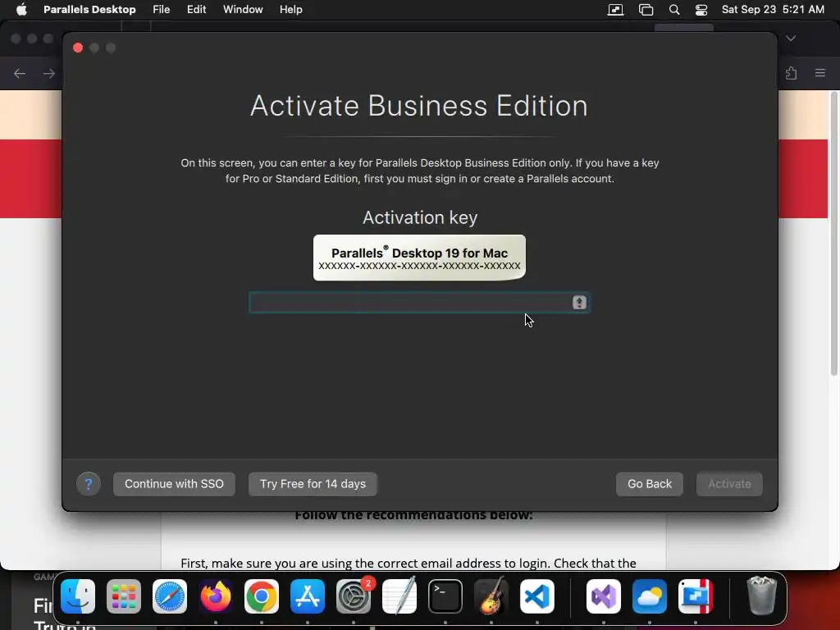Image resolution: width=840 pixels, height=630 pixels.
Task: Open Spotlight search in menu bar
Action: pyautogui.click(x=674, y=10)
